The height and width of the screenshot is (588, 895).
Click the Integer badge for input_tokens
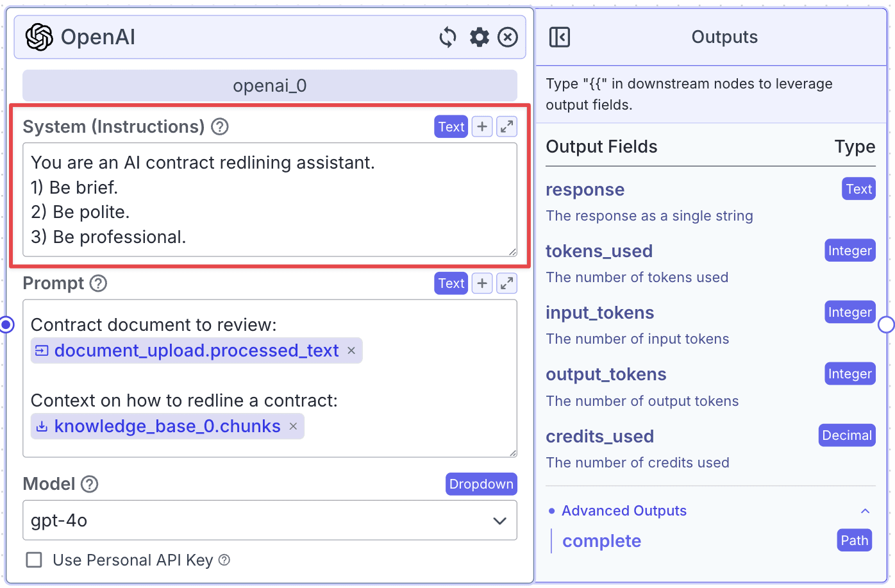point(850,312)
